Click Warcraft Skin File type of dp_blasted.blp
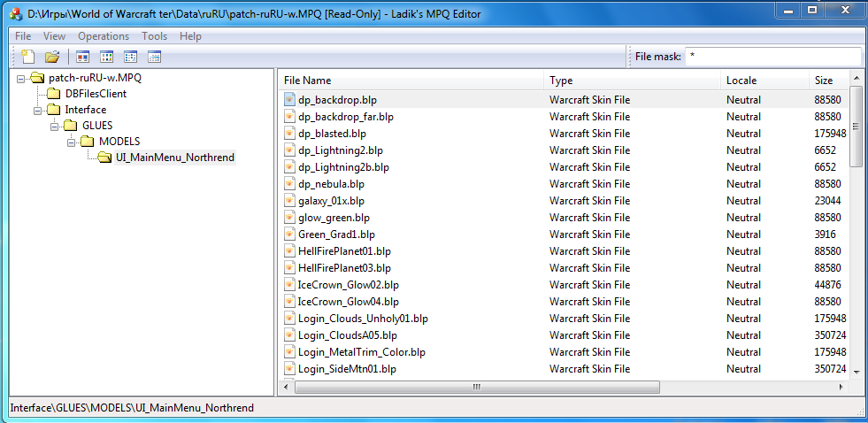Viewport: 868px width, 423px height. (x=589, y=134)
